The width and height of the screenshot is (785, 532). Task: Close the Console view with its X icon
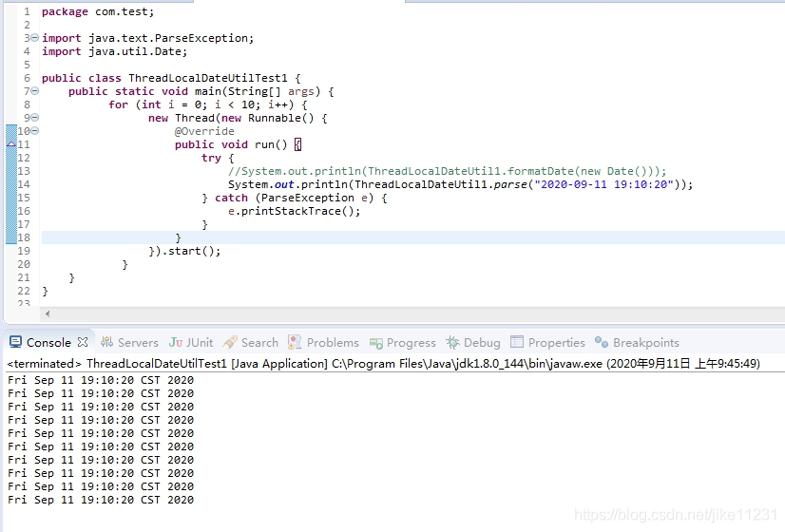(x=83, y=342)
